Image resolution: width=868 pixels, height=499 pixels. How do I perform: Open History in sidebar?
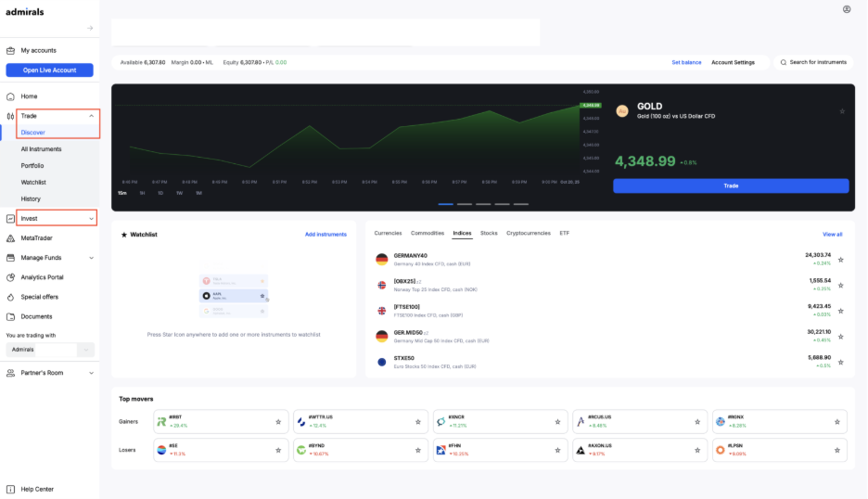click(x=31, y=199)
